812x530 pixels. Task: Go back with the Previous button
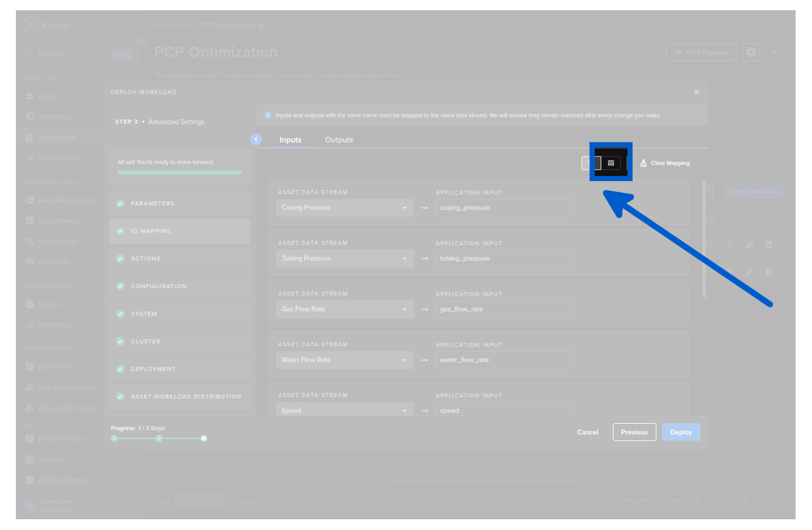pyautogui.click(x=634, y=432)
